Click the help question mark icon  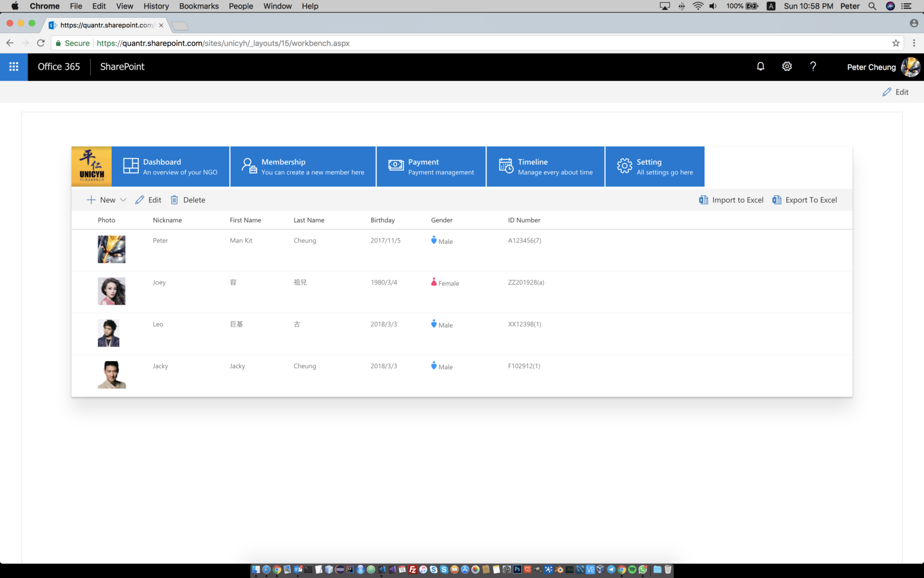pyautogui.click(x=813, y=66)
